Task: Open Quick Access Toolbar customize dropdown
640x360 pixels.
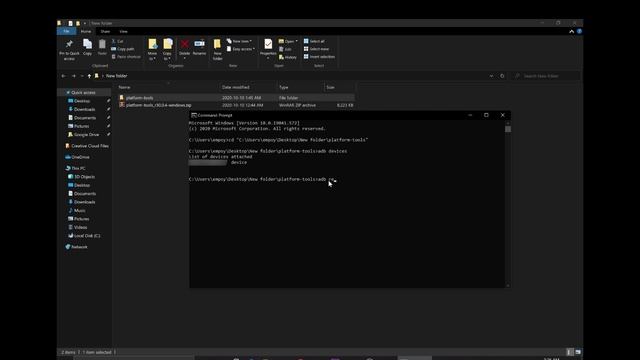Action: tap(85, 23)
